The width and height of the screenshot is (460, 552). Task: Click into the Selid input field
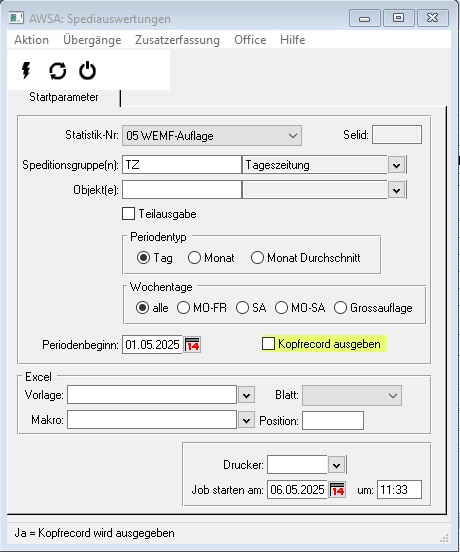[397, 134]
